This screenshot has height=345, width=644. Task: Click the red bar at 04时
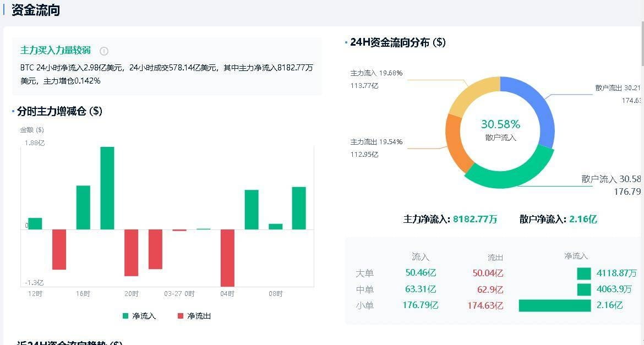227,258
